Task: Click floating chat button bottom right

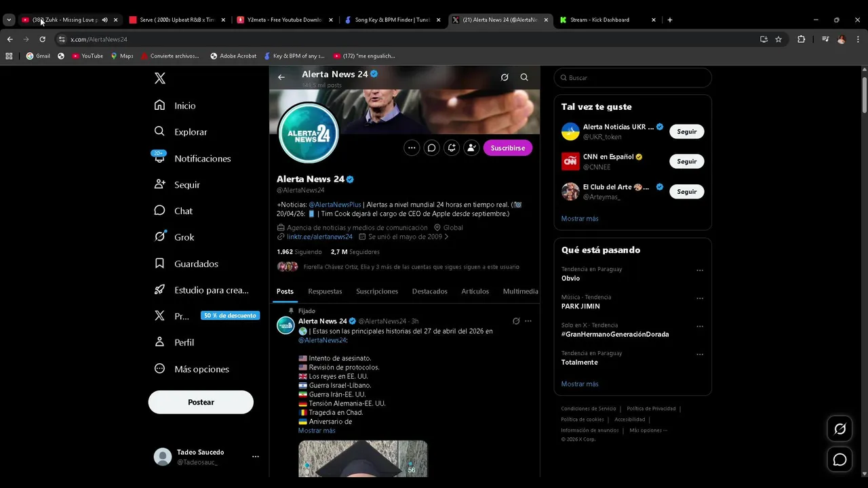Action: pyautogui.click(x=840, y=460)
